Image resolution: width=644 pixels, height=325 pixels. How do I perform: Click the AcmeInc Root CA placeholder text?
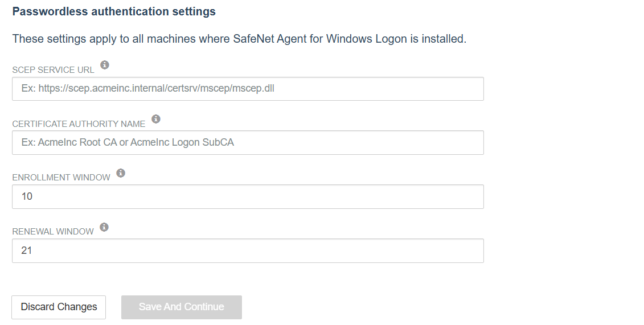[128, 142]
